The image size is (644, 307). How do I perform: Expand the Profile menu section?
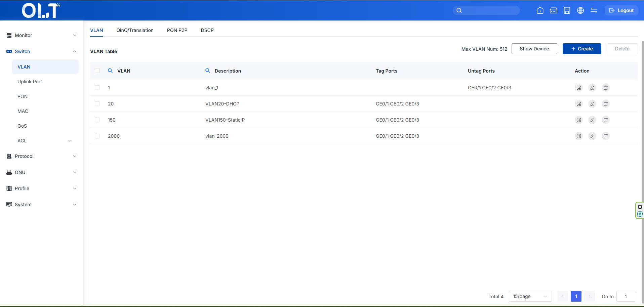coord(42,188)
